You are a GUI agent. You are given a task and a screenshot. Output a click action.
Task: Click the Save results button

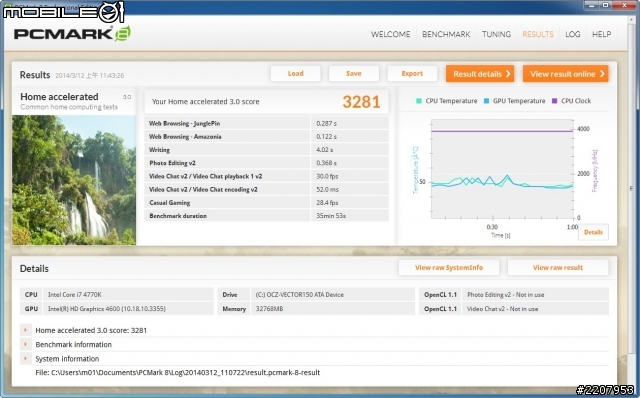point(354,73)
